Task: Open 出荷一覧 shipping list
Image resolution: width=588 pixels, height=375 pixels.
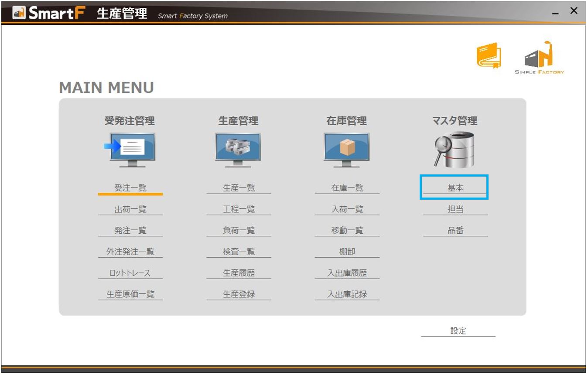Action: (130, 209)
